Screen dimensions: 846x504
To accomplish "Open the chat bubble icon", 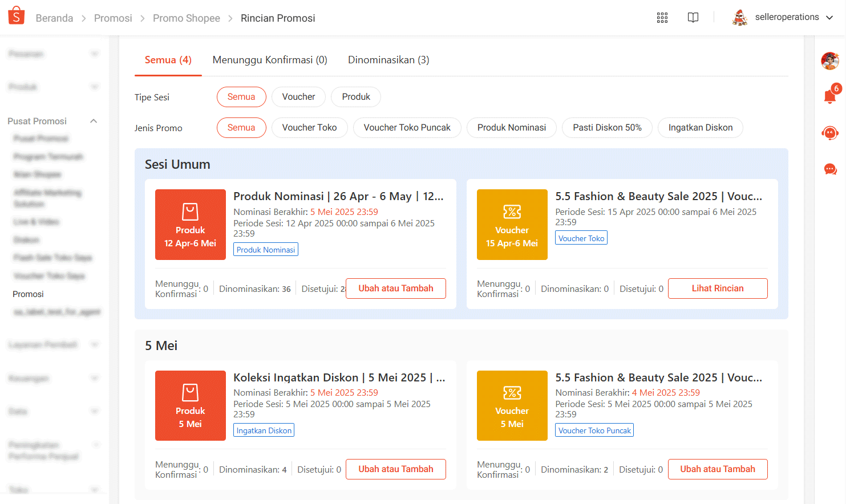I will (830, 169).
